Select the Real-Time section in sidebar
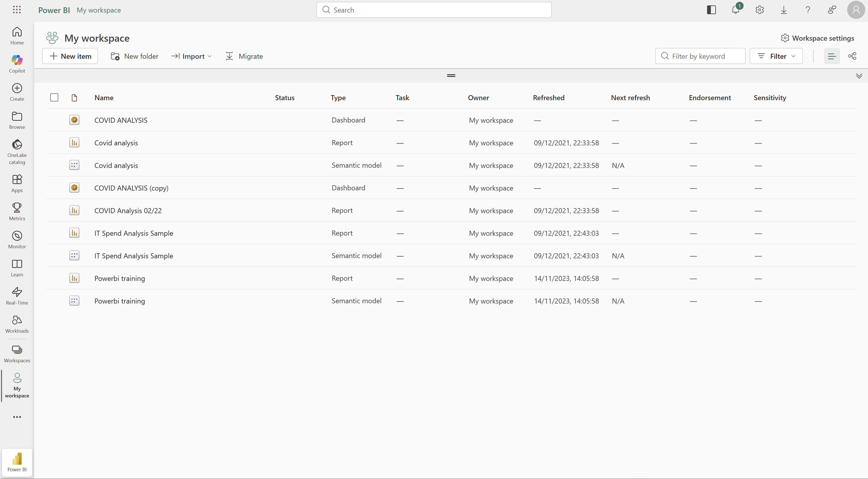This screenshot has height=479, width=868. coord(17,295)
